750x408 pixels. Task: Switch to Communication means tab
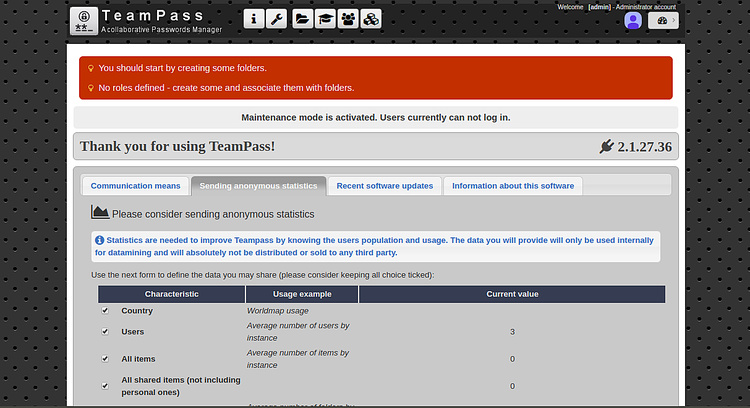tap(136, 186)
